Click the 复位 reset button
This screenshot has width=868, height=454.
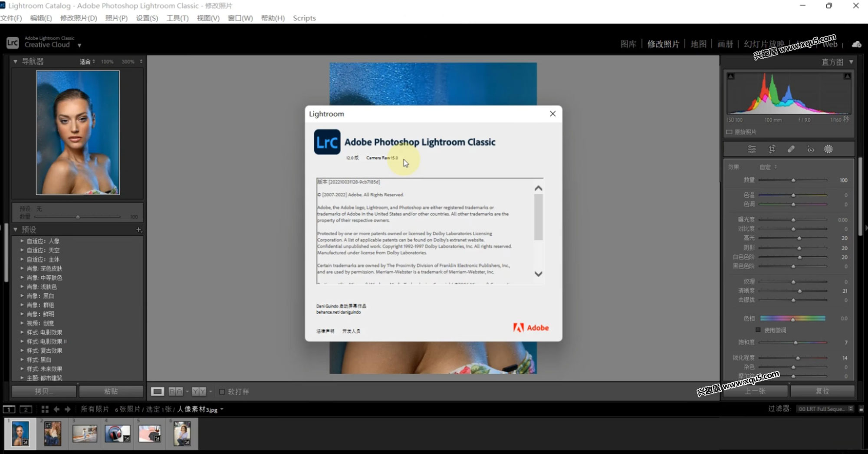[x=822, y=391]
